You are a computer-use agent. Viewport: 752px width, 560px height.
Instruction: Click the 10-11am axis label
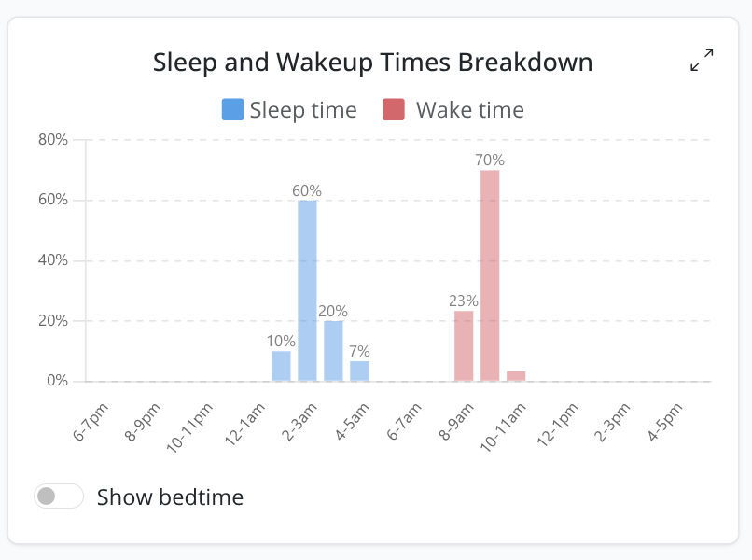point(507,427)
